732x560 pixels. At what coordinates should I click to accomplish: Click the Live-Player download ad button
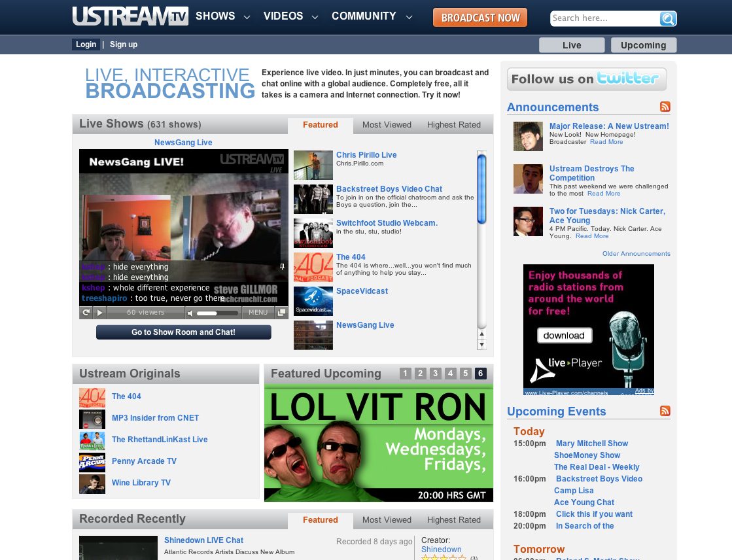pos(565,336)
